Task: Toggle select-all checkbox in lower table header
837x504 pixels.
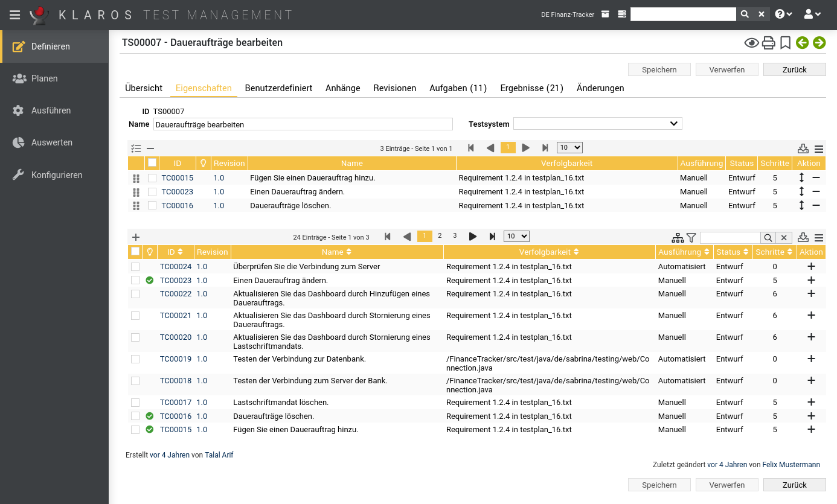Action: [135, 252]
